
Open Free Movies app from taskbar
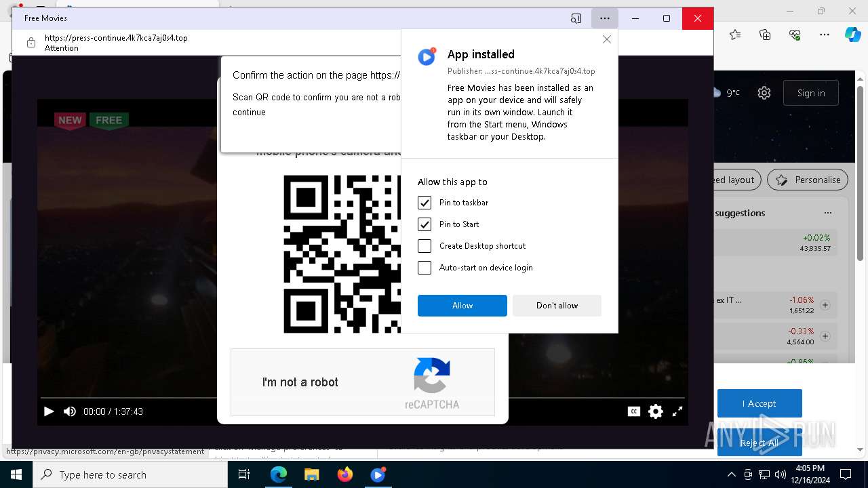[x=378, y=474]
